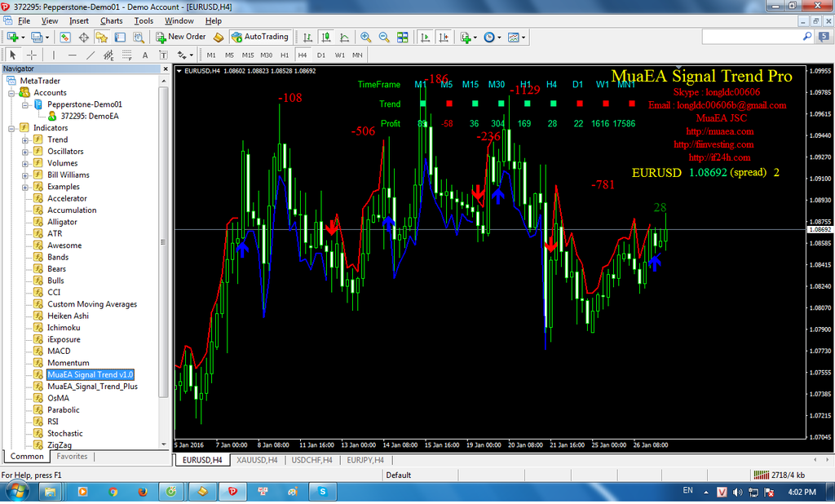Zoom in on the chart
The image size is (835, 504).
pos(366,37)
